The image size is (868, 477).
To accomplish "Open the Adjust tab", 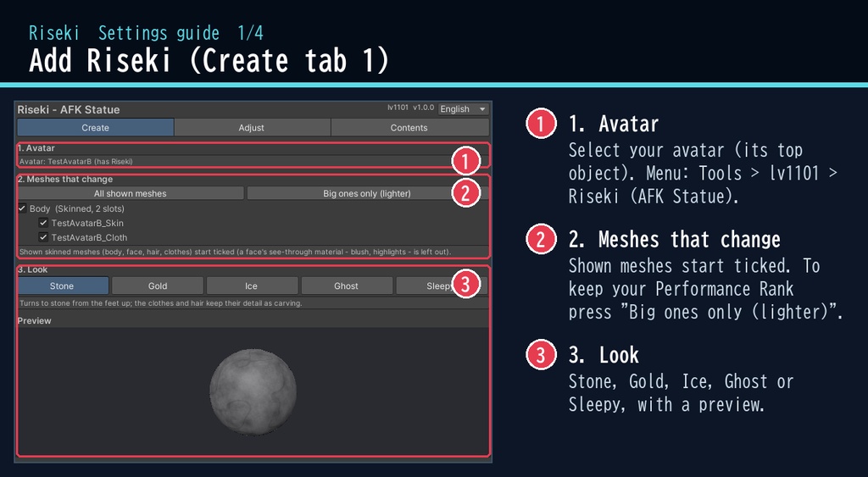I will 252,127.
